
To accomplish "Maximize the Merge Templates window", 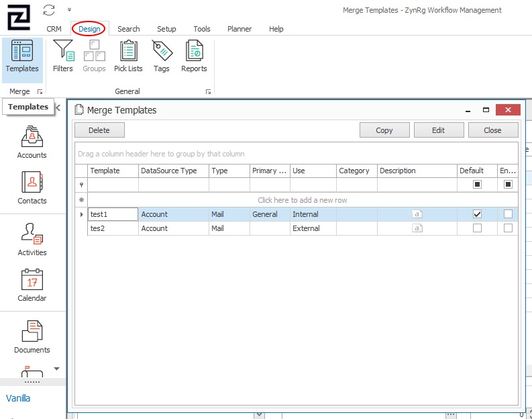I will [x=486, y=110].
